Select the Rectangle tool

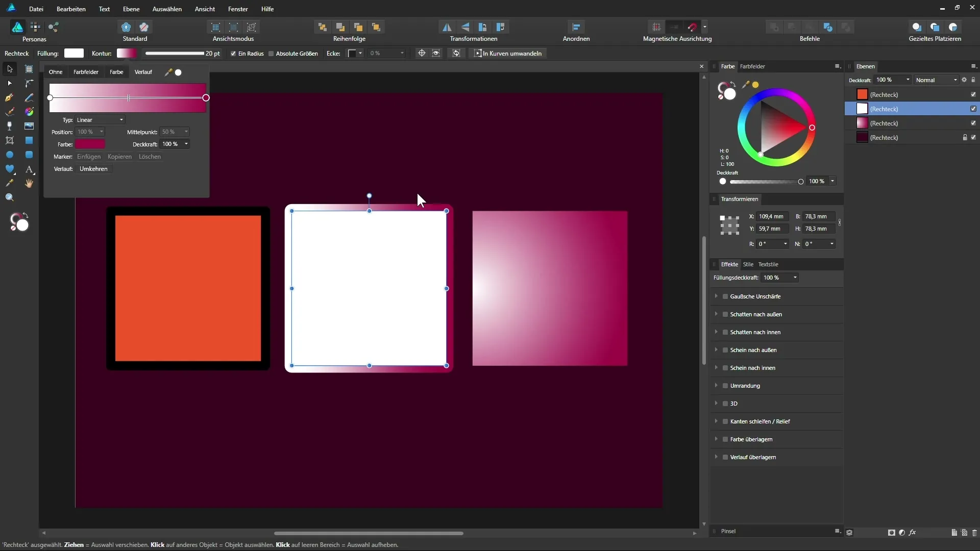coord(29,140)
